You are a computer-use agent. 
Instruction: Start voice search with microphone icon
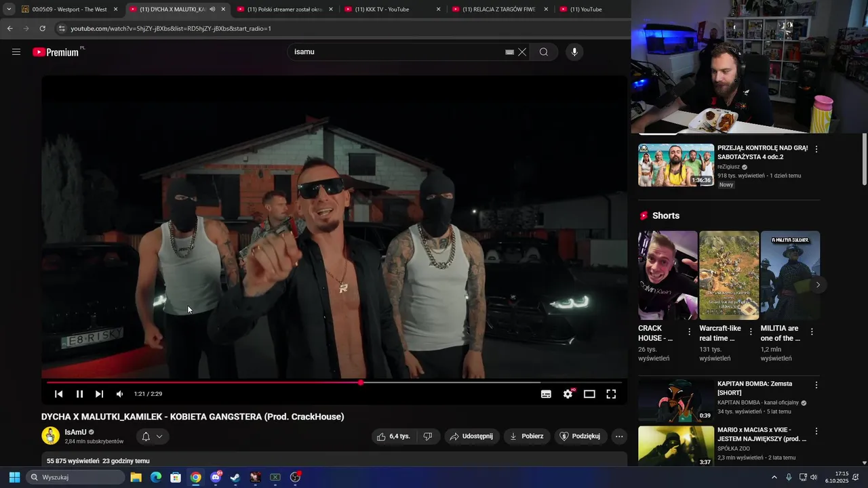click(x=574, y=52)
